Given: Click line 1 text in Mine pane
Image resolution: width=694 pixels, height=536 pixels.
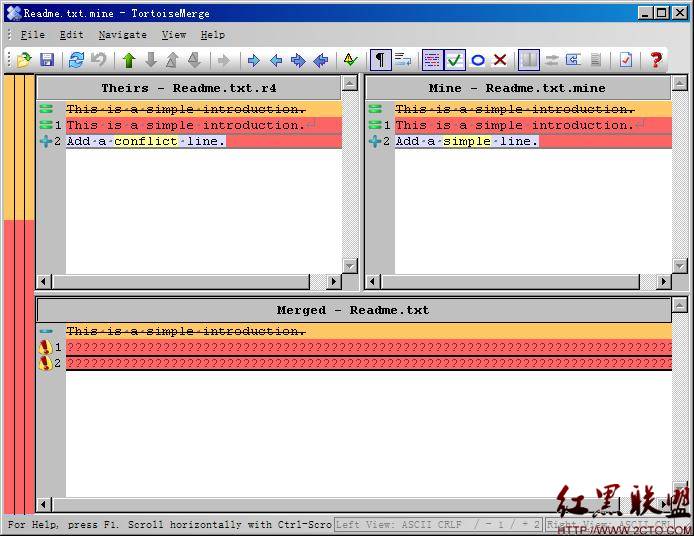Looking at the screenshot, I should click(514, 125).
